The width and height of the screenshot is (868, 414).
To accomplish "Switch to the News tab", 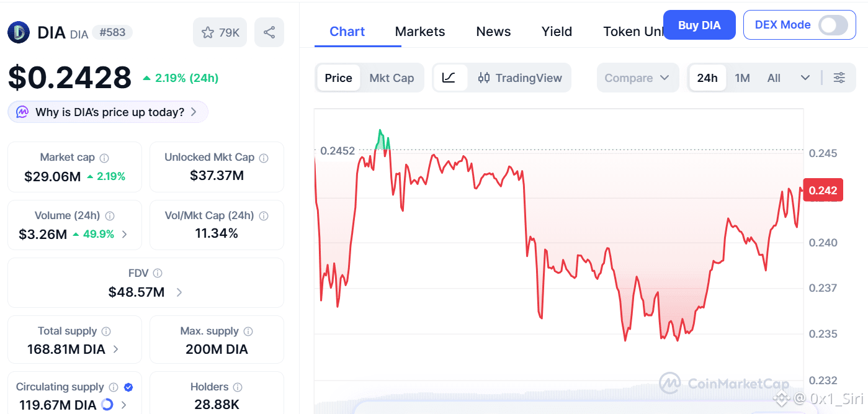I will (x=493, y=32).
